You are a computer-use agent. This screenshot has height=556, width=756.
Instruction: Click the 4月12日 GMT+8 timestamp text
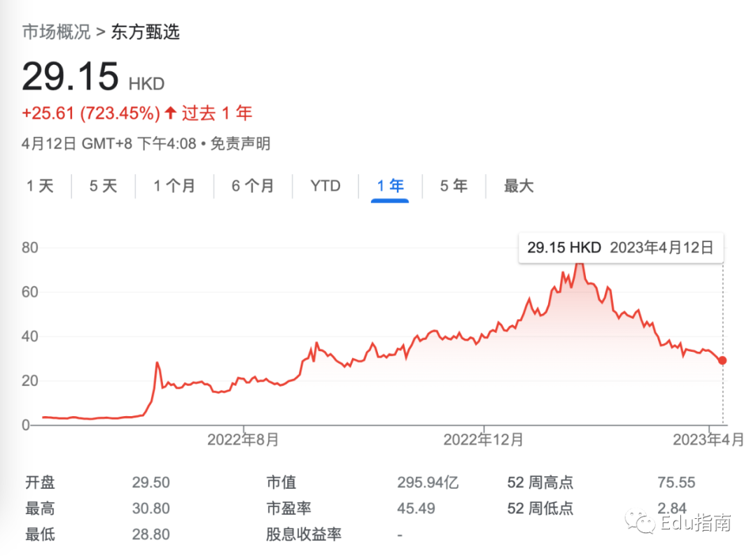click(109, 143)
